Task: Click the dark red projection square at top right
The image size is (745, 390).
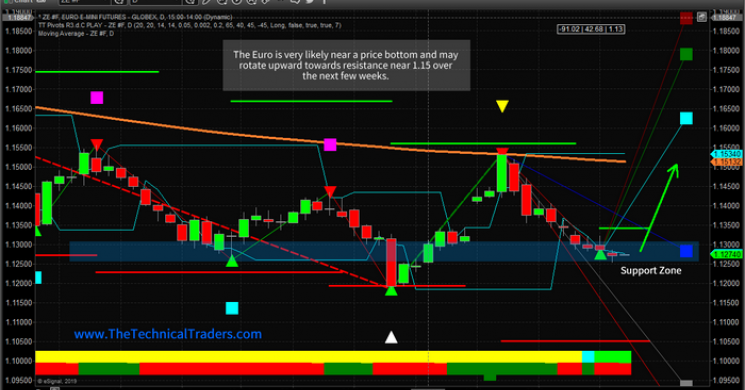Action: pyautogui.click(x=686, y=19)
